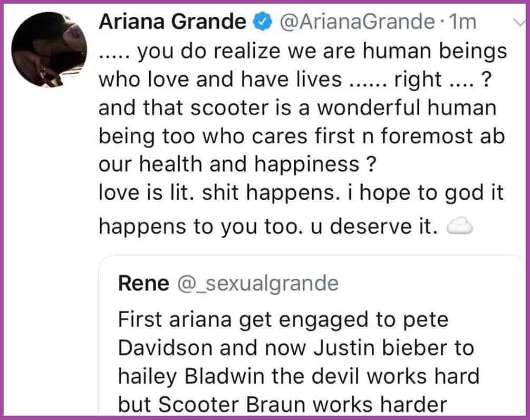Screen dimensions: 530x420
Task: Click the Rene name in quoted tweet
Action: tap(144, 284)
